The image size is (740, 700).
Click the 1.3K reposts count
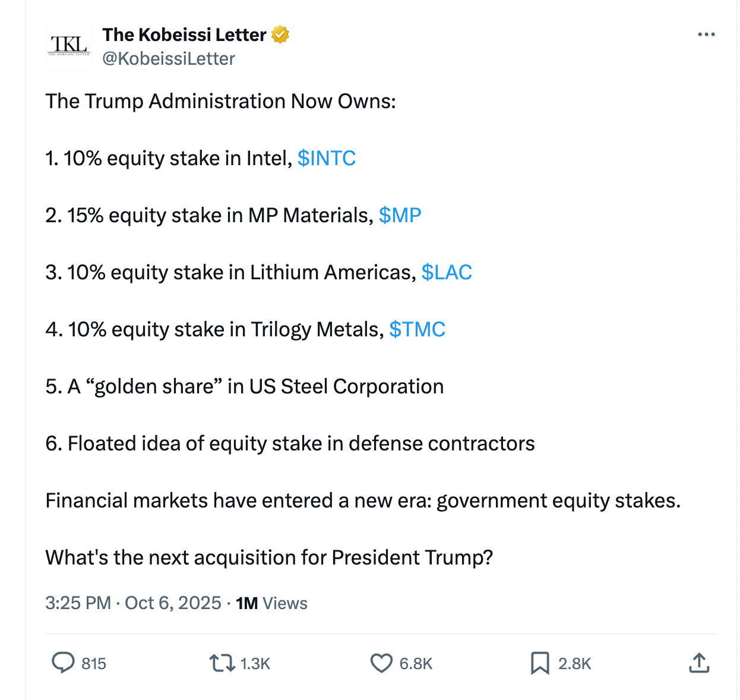click(255, 664)
